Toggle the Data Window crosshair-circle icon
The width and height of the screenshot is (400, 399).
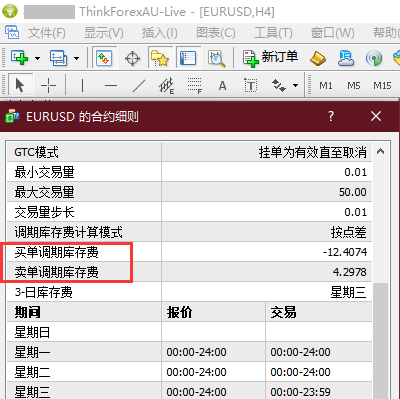point(132,58)
